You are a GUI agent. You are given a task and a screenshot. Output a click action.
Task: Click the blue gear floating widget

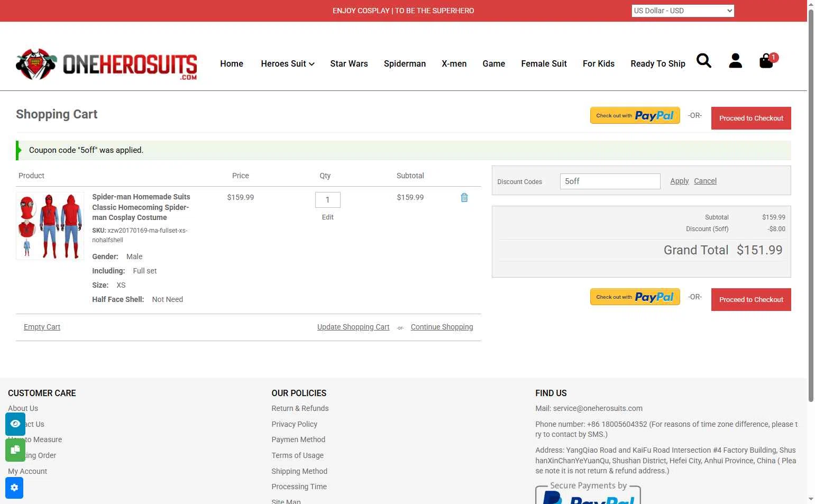14,488
